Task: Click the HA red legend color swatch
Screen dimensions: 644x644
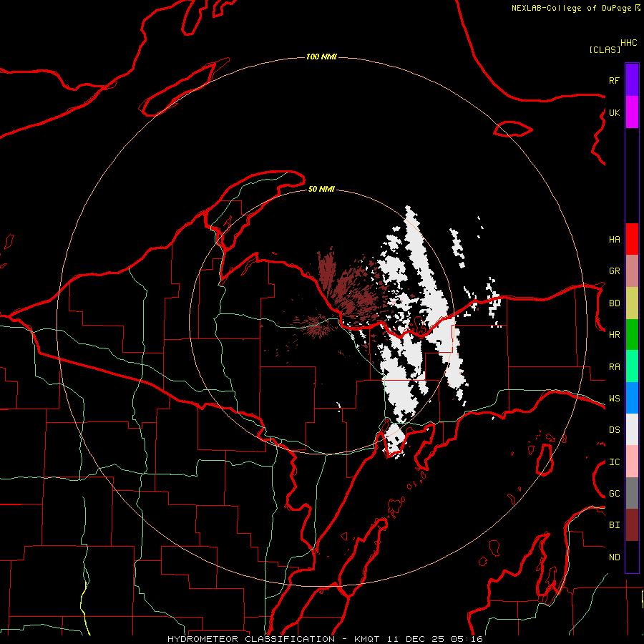Action: [x=632, y=239]
